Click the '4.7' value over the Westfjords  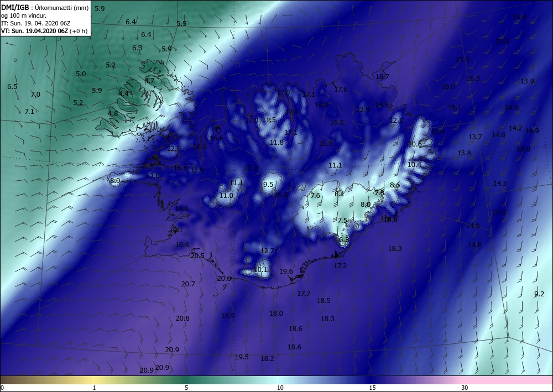[x=149, y=80]
